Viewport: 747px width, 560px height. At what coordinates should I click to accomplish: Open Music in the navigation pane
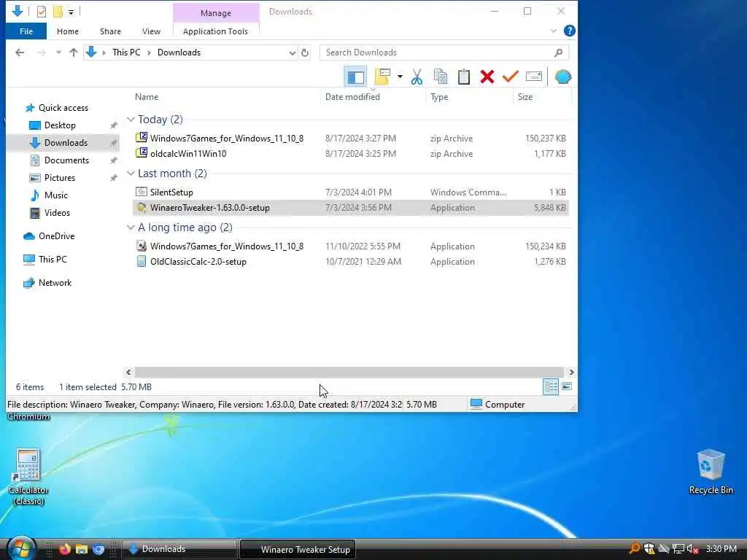point(55,195)
